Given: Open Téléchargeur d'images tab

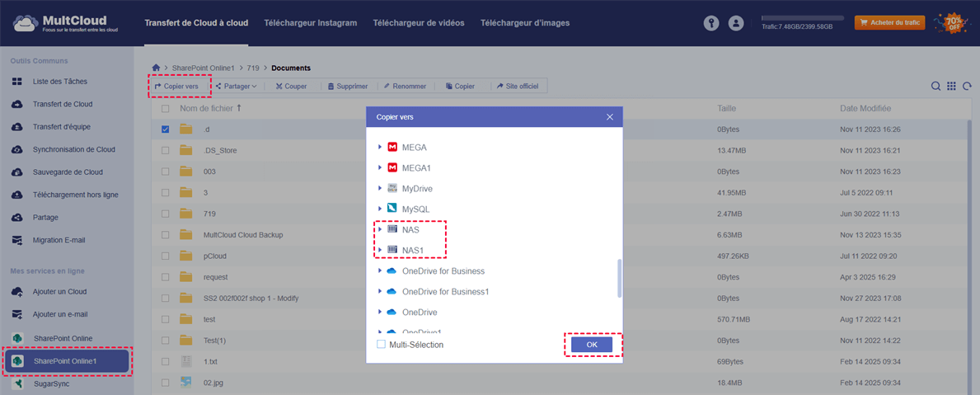Looking at the screenshot, I should click(x=525, y=23).
